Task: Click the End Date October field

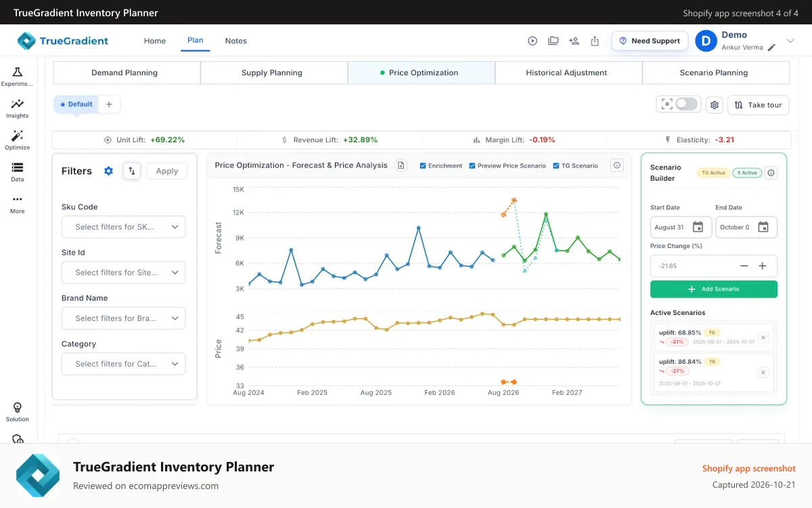Action: point(746,227)
